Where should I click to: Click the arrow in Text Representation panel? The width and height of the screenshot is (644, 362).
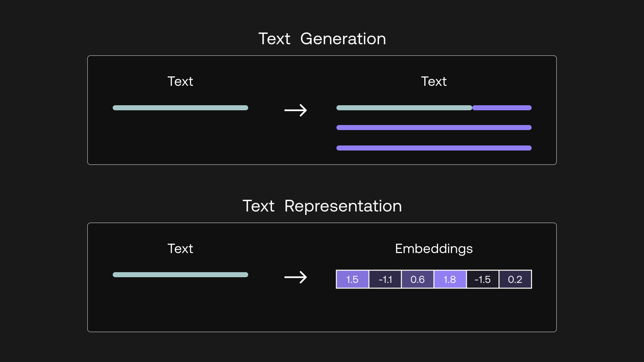tap(296, 277)
